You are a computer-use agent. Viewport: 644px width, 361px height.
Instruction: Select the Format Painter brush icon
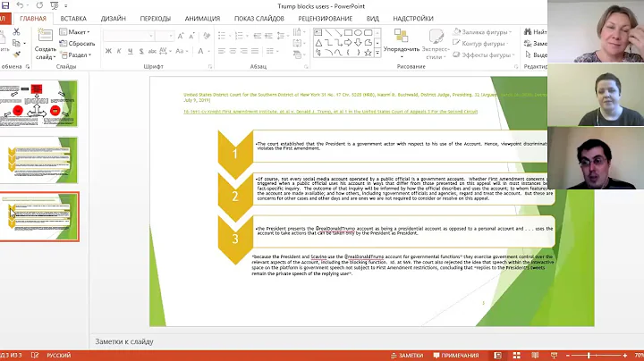click(x=16, y=55)
